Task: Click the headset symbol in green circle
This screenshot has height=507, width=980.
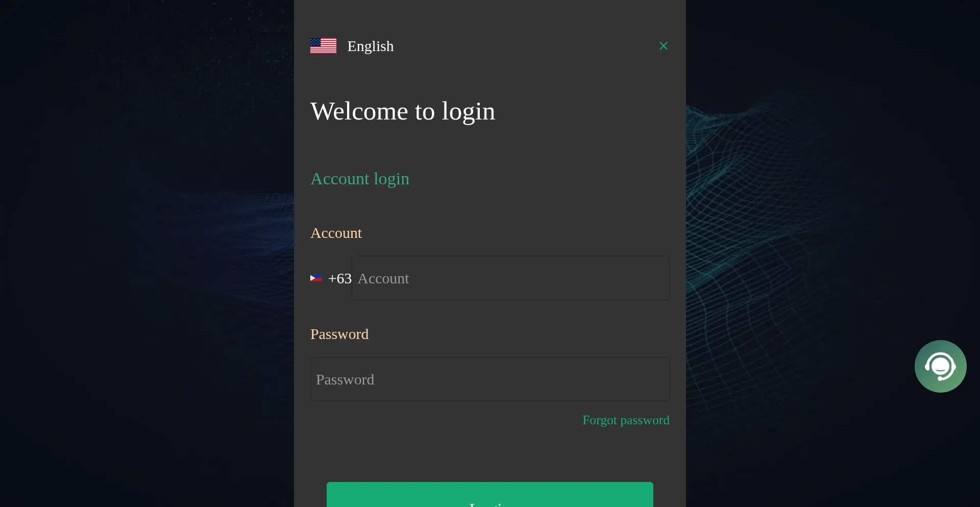Action: pos(941,367)
